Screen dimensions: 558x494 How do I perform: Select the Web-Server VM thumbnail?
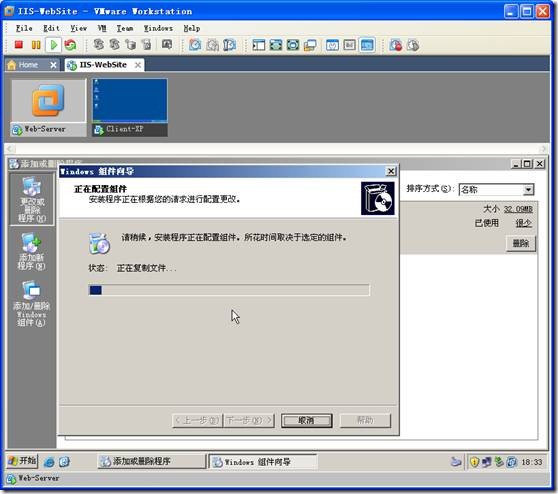click(49, 107)
